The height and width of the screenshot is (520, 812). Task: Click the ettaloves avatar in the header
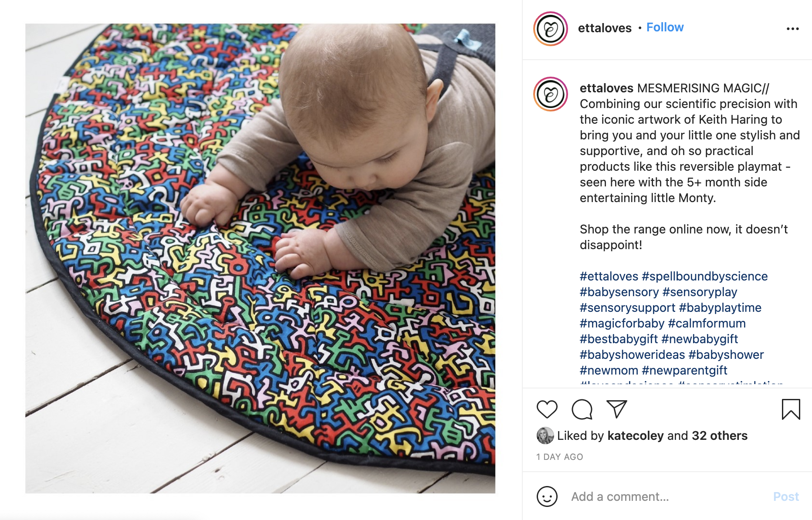[x=551, y=29]
